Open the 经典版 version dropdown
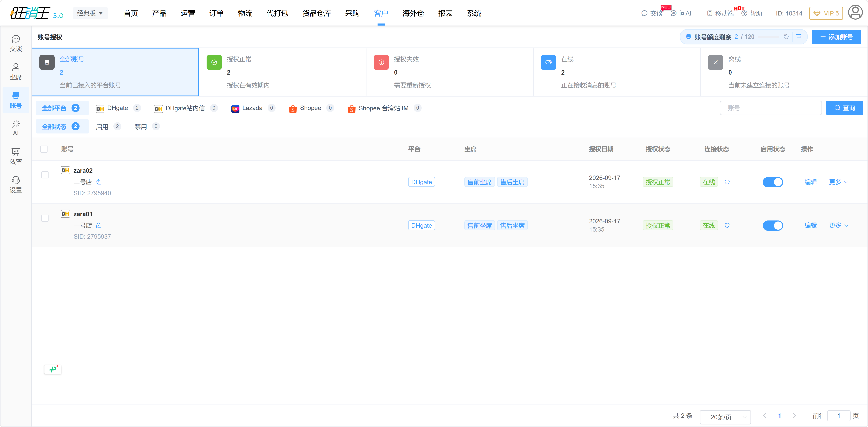This screenshot has height=427, width=868. point(90,13)
